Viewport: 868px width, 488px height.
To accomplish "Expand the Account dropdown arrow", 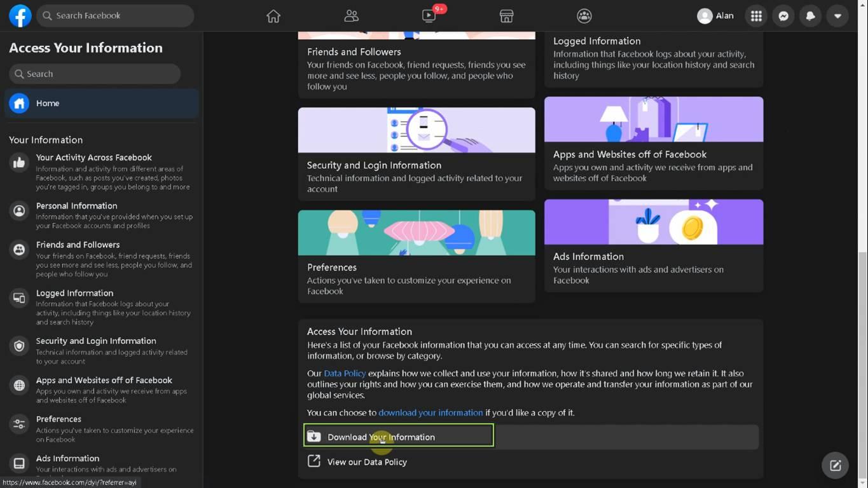I will (x=837, y=16).
